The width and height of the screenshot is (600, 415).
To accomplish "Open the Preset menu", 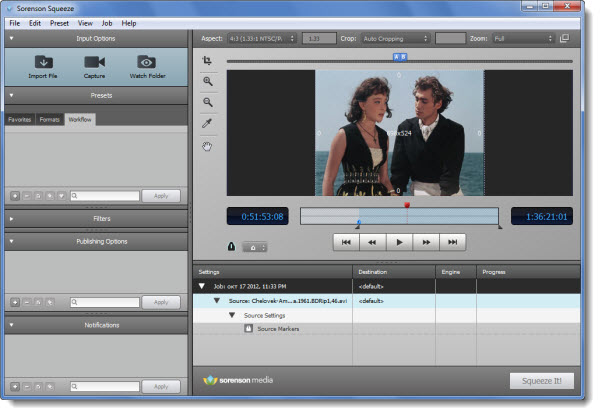I will click(62, 22).
